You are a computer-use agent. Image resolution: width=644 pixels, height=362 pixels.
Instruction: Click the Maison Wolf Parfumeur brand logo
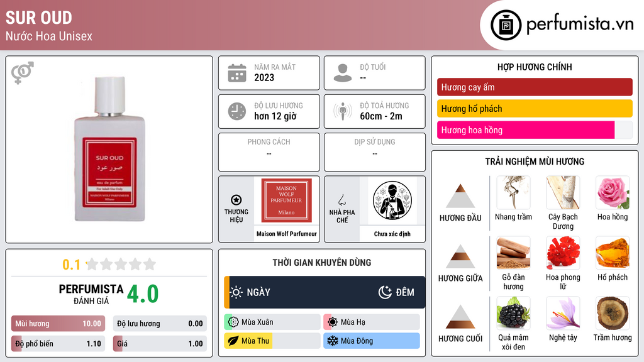tap(286, 200)
